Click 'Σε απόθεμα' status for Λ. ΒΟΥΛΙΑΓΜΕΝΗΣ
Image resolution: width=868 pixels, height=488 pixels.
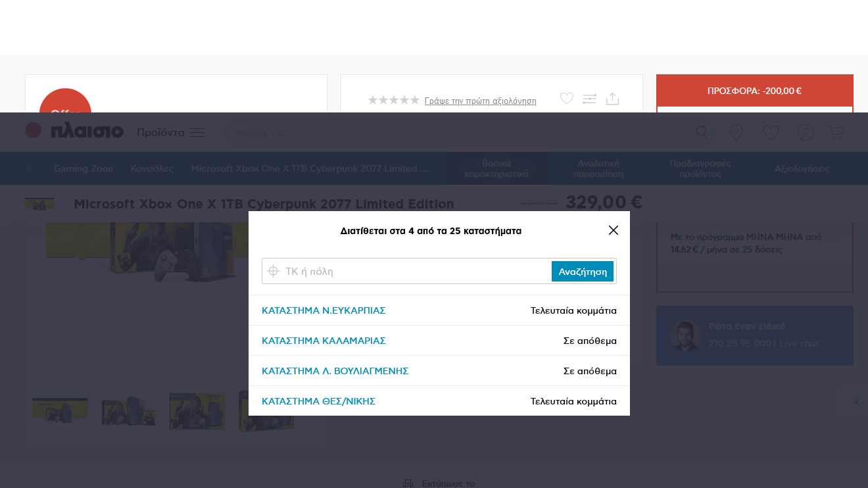click(x=590, y=371)
